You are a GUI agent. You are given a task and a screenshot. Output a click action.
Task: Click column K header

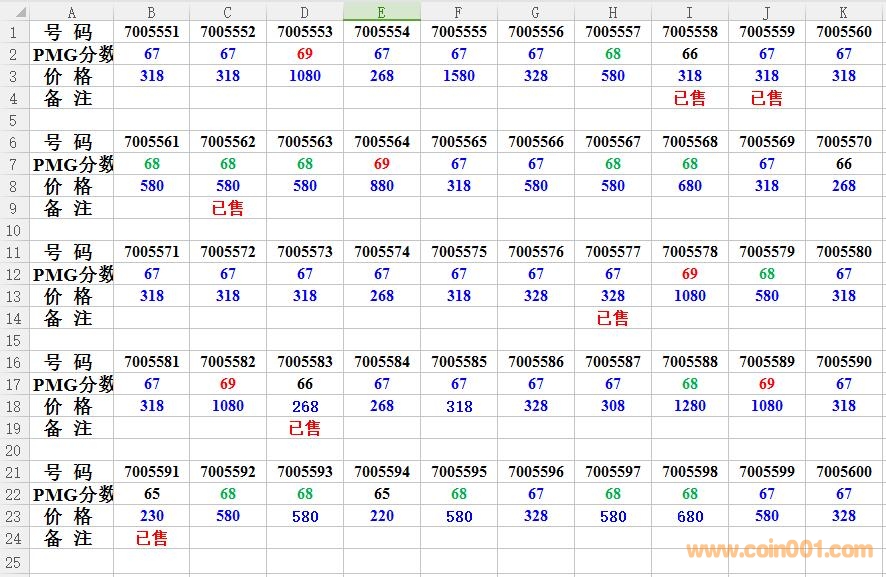(x=844, y=11)
